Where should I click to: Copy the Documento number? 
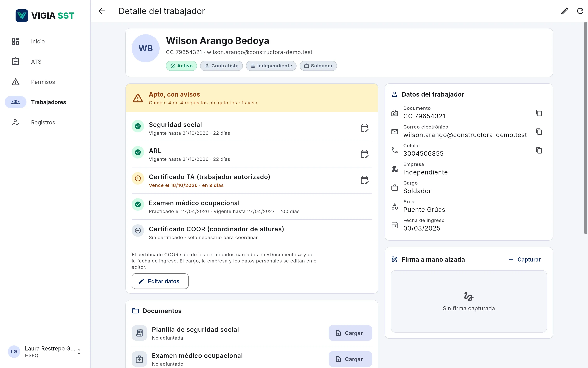tap(539, 113)
